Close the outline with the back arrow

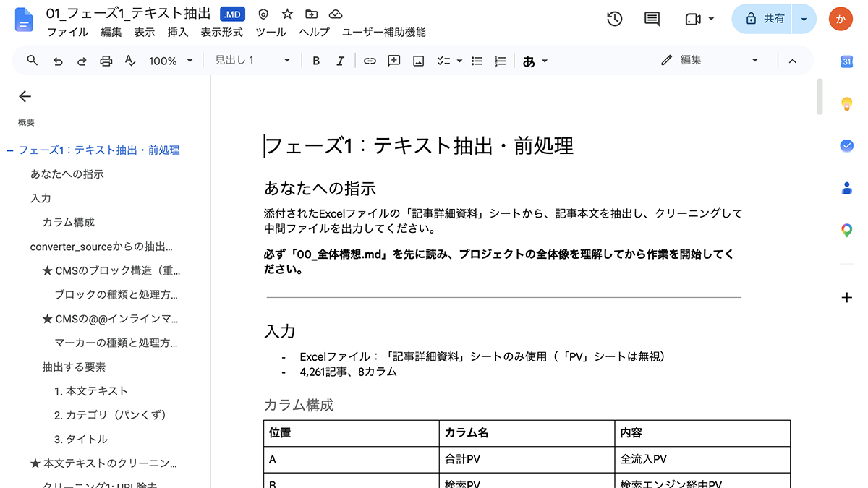tap(25, 96)
